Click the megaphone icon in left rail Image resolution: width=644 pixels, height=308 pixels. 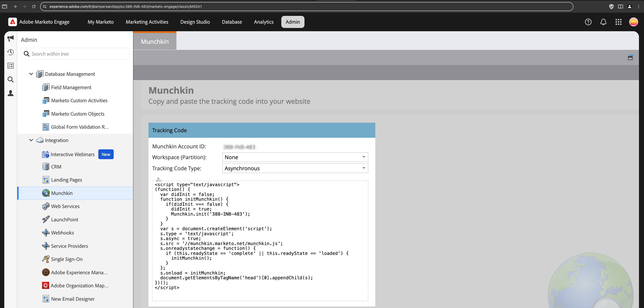pyautogui.click(x=11, y=39)
